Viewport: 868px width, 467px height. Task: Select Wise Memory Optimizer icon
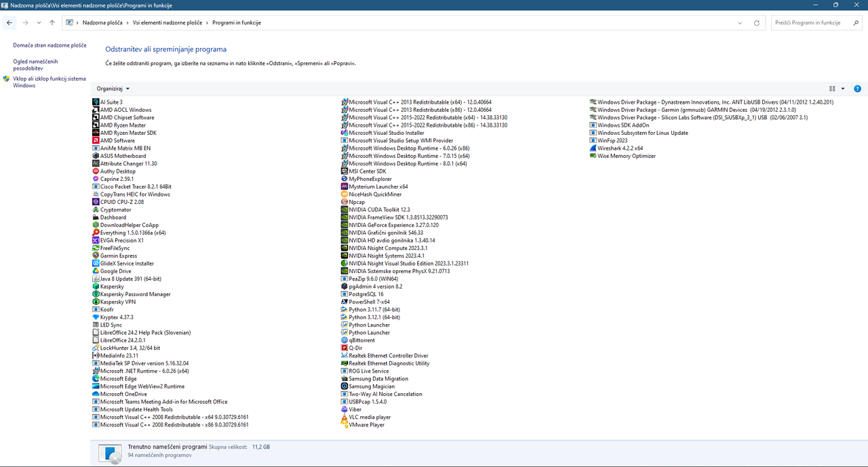click(x=593, y=156)
